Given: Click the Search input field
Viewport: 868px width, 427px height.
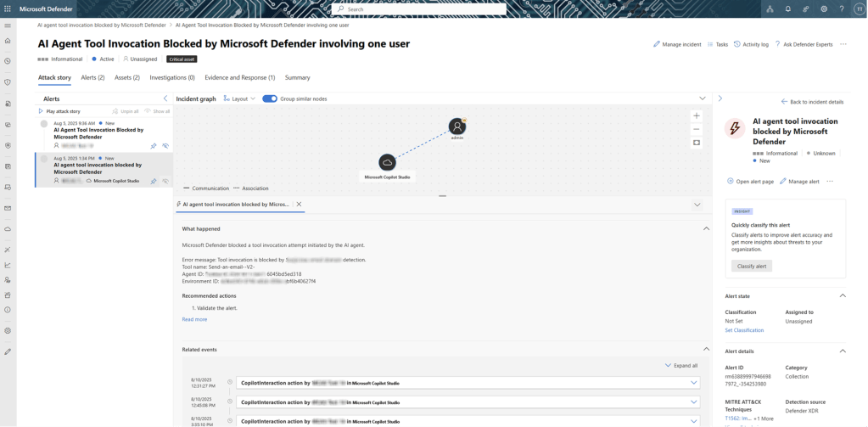Looking at the screenshot, I should click(420, 9).
